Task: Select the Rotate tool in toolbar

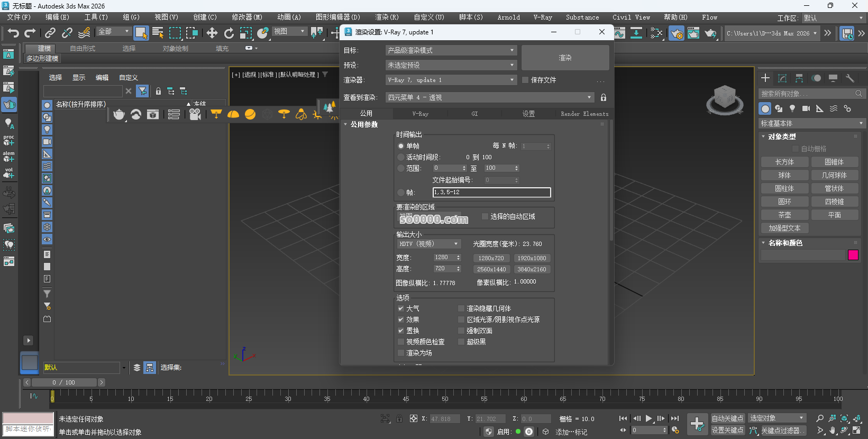Action: (229, 33)
